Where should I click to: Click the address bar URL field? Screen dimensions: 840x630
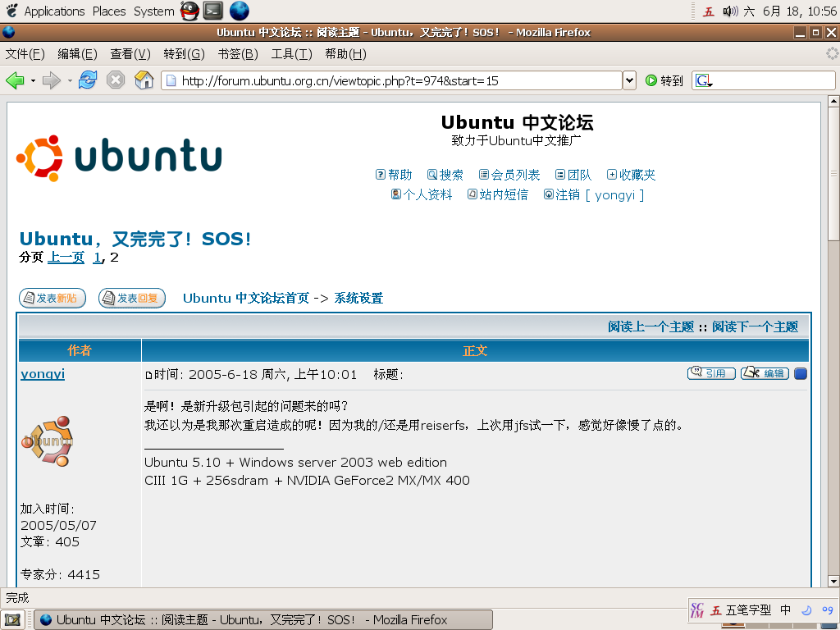(391, 81)
